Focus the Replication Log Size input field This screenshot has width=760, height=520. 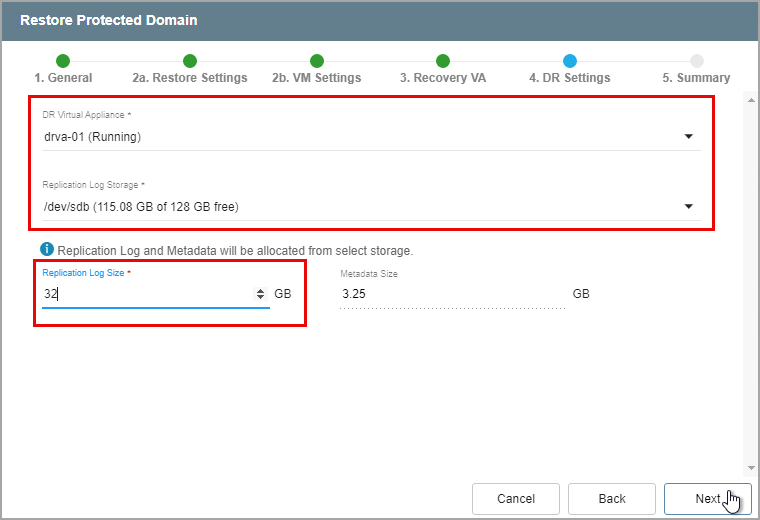[x=145, y=294]
